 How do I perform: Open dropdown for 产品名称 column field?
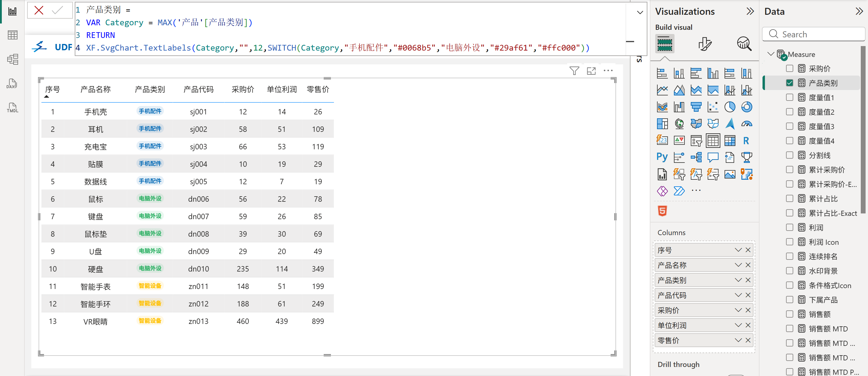point(738,265)
